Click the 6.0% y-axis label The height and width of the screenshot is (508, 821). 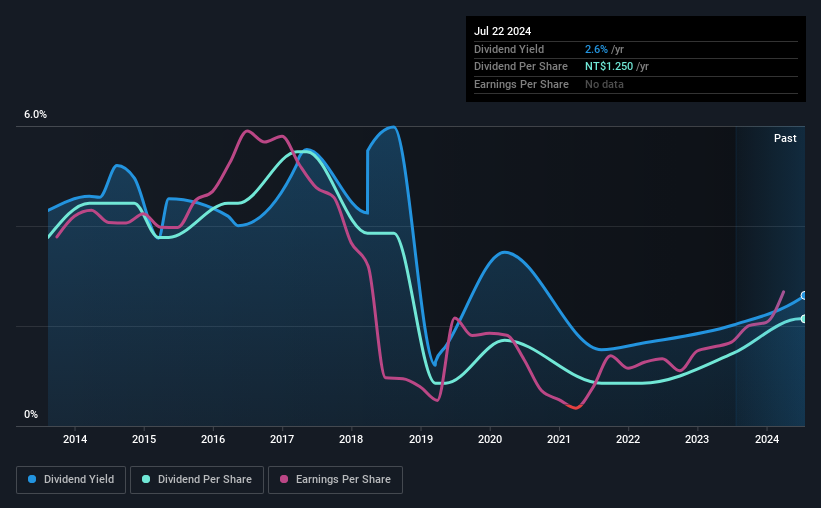click(36, 115)
